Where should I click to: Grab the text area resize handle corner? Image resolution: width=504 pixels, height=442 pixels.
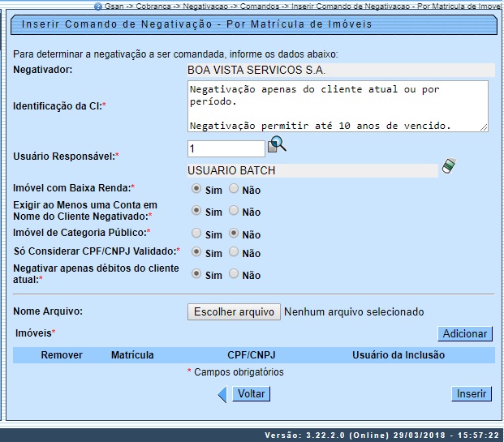[484, 127]
